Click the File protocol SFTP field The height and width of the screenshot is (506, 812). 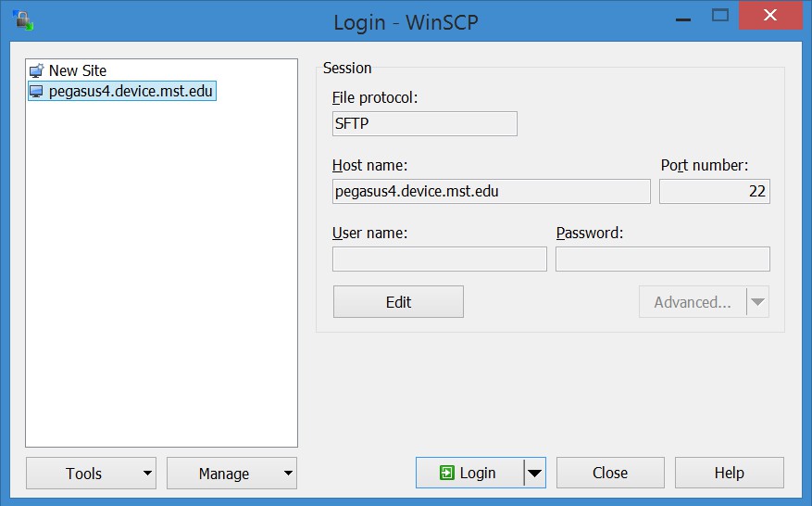(x=424, y=124)
